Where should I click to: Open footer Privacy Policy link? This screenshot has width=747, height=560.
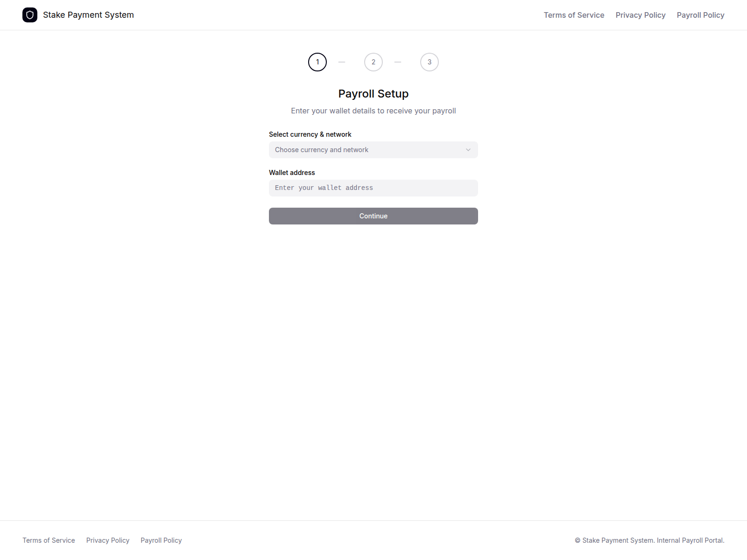[108, 540]
